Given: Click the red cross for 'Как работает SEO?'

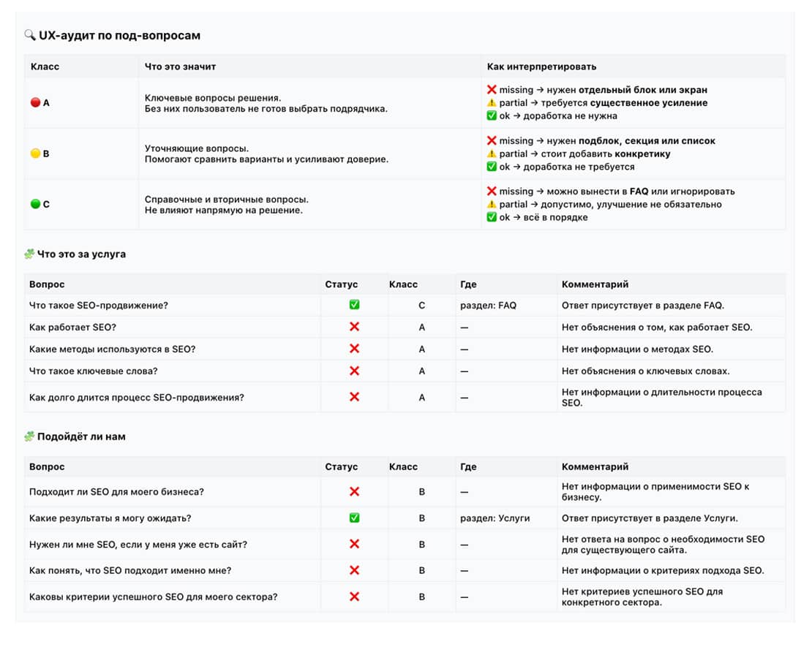Looking at the screenshot, I should (x=354, y=327).
